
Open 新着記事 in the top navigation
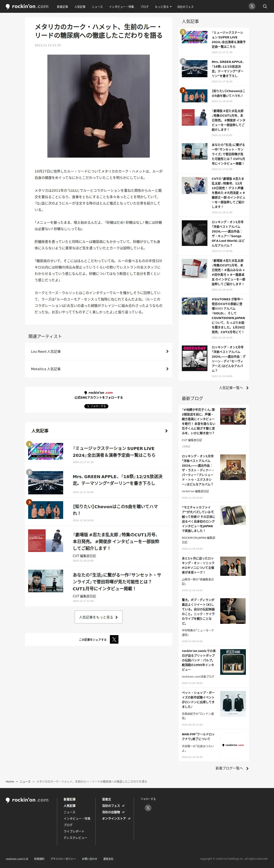tap(62, 7)
